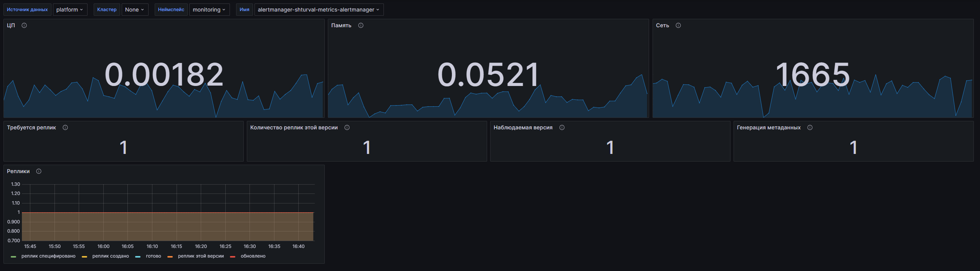Click info icon beside Память panel title

(361, 25)
